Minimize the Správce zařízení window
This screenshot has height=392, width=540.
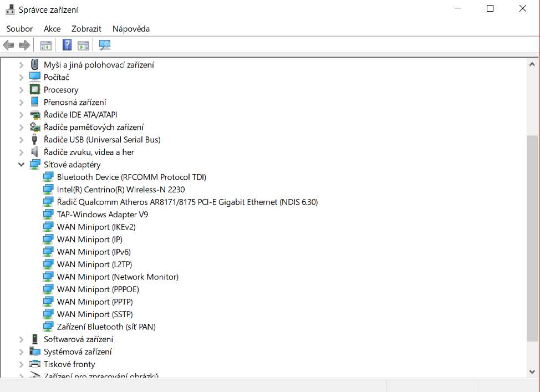click(x=458, y=8)
